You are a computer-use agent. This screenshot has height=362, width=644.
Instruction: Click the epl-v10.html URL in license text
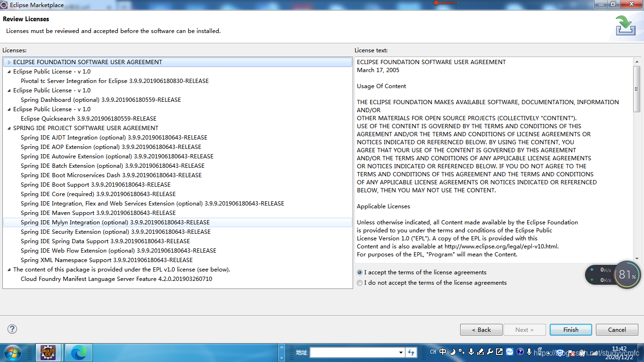click(x=501, y=247)
